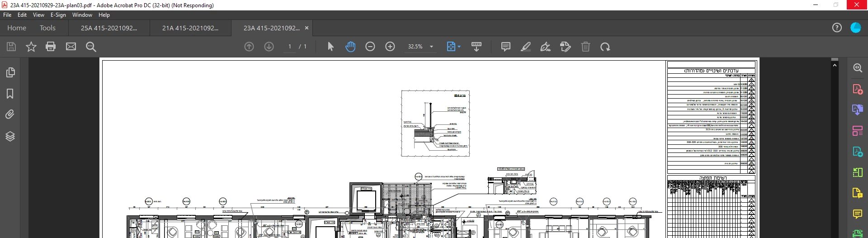Toggle scrolling mode read icon
This screenshot has height=238, width=868.
(476, 47)
